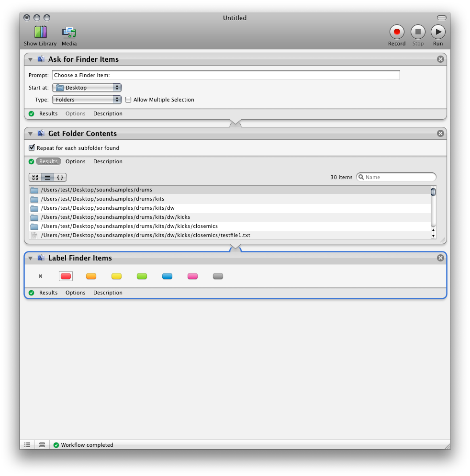Click the Name search field in results

pyautogui.click(x=396, y=177)
